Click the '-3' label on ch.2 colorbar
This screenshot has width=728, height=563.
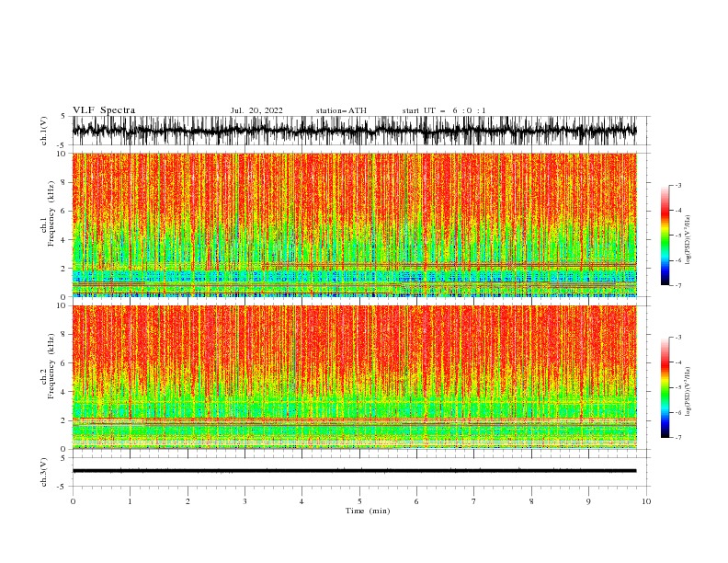(x=677, y=338)
